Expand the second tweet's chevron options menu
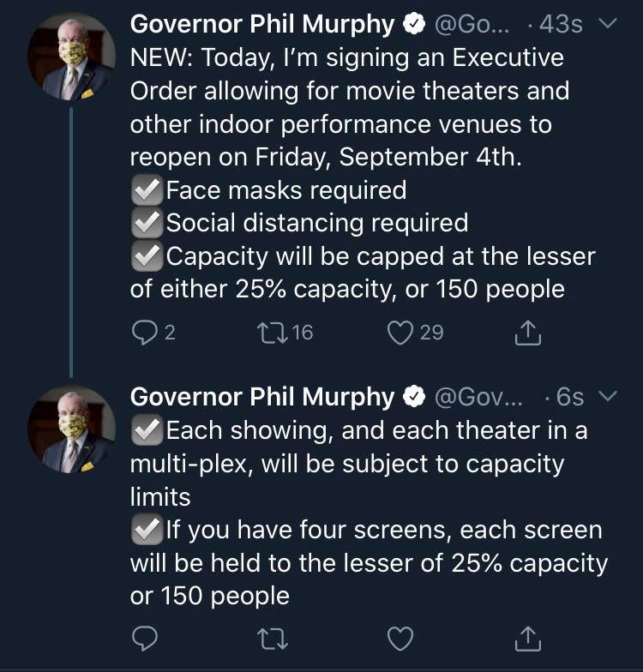 [x=607, y=396]
